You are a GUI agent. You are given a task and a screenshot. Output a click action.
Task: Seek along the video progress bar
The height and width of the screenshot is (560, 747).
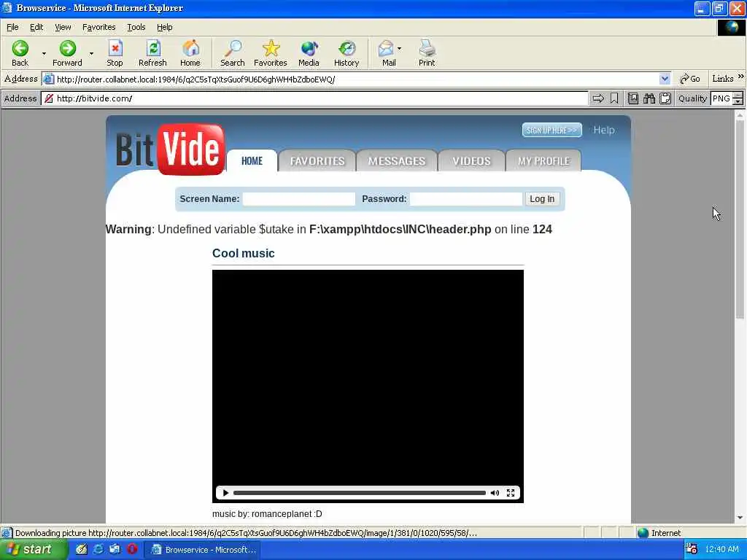[360, 493]
